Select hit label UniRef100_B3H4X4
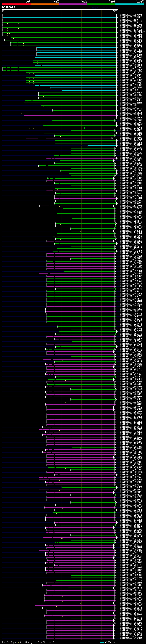The width and height of the screenshot is (146, 644). click(x=131, y=30)
